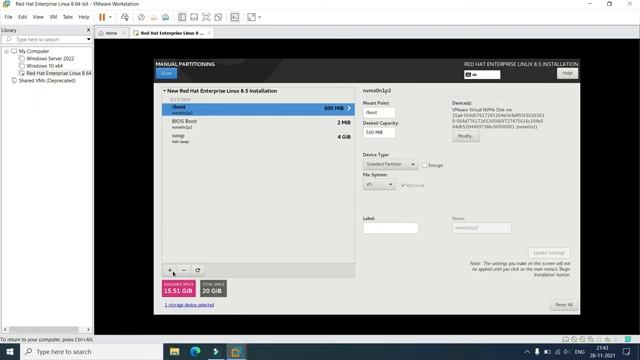Toggle the library sidebar view icon
This screenshot has width=640, height=360.
[x=182, y=17]
